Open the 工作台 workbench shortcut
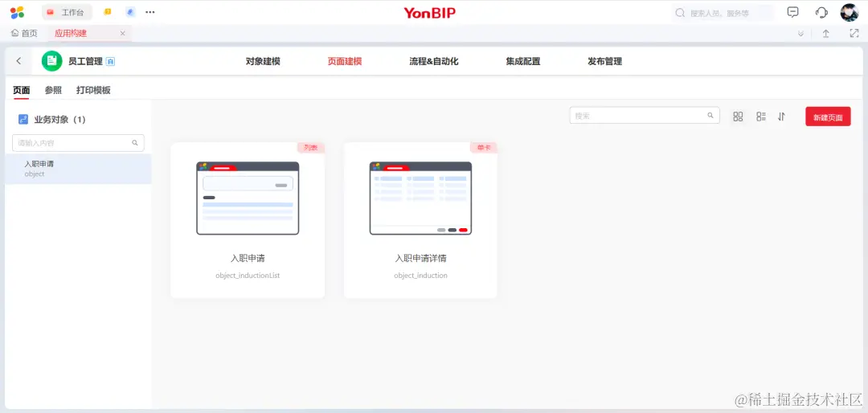Viewport: 868px width, 413px height. point(67,12)
